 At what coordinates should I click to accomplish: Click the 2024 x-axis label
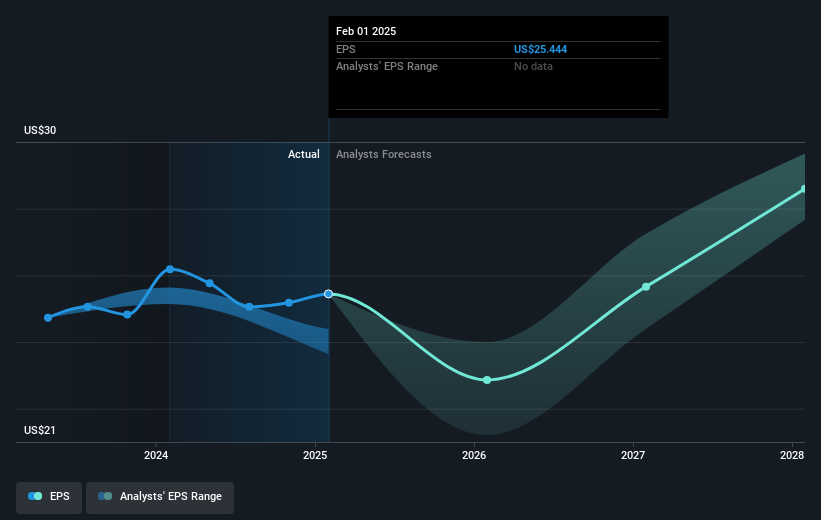[156, 456]
